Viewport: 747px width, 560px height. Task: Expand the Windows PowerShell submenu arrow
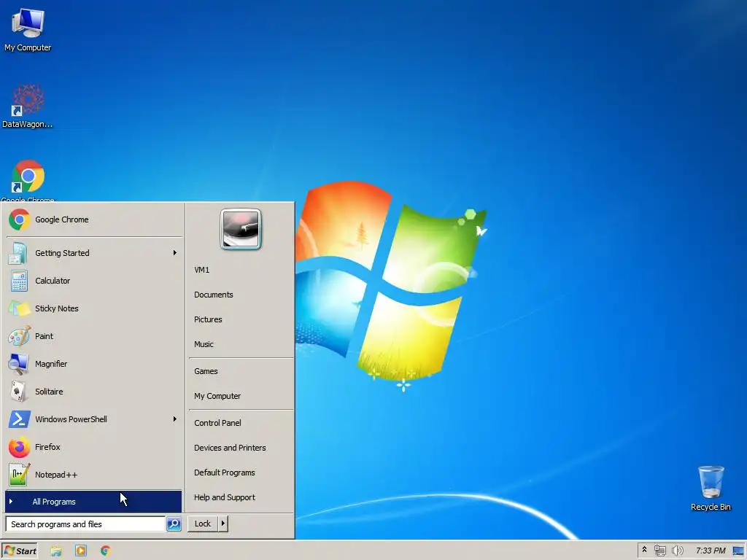(175, 419)
